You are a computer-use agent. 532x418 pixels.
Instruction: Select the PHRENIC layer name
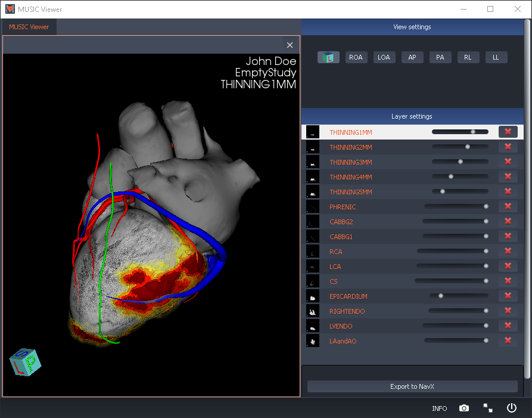pos(343,207)
